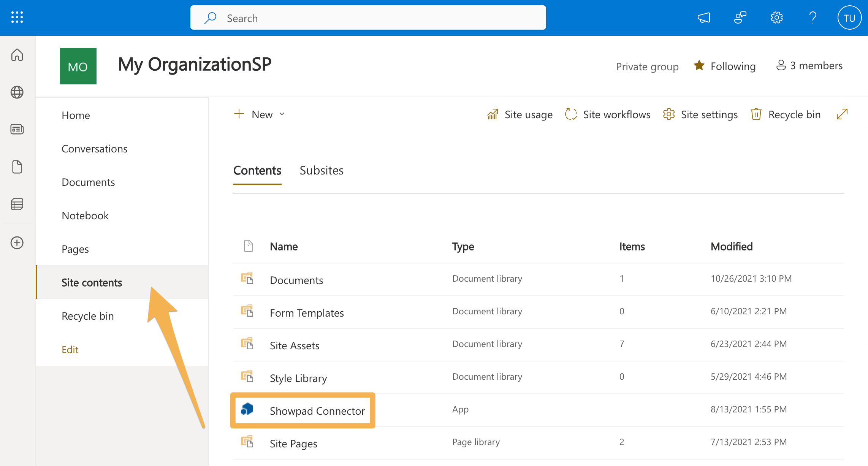This screenshot has width=868, height=466.
Task: Select all items via header file checkbox
Action: pyautogui.click(x=248, y=246)
